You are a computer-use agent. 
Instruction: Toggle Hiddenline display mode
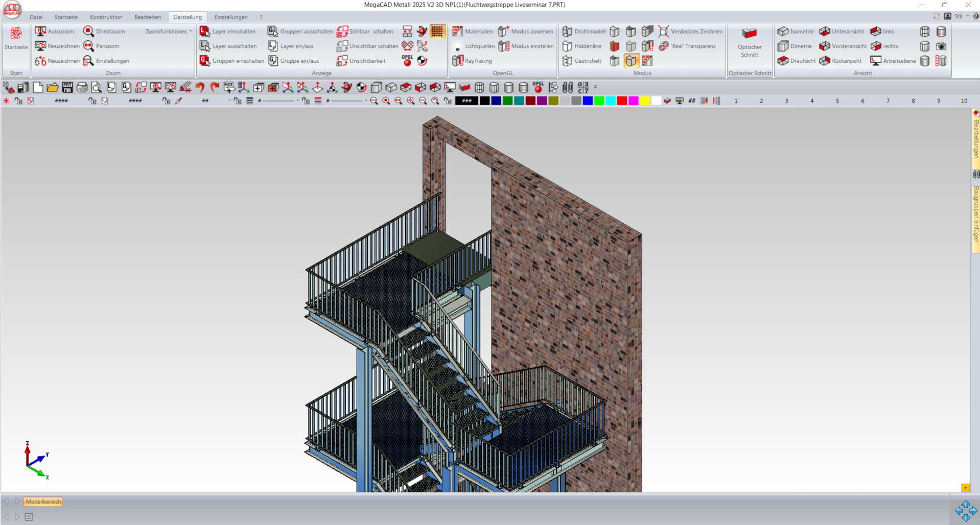581,46
